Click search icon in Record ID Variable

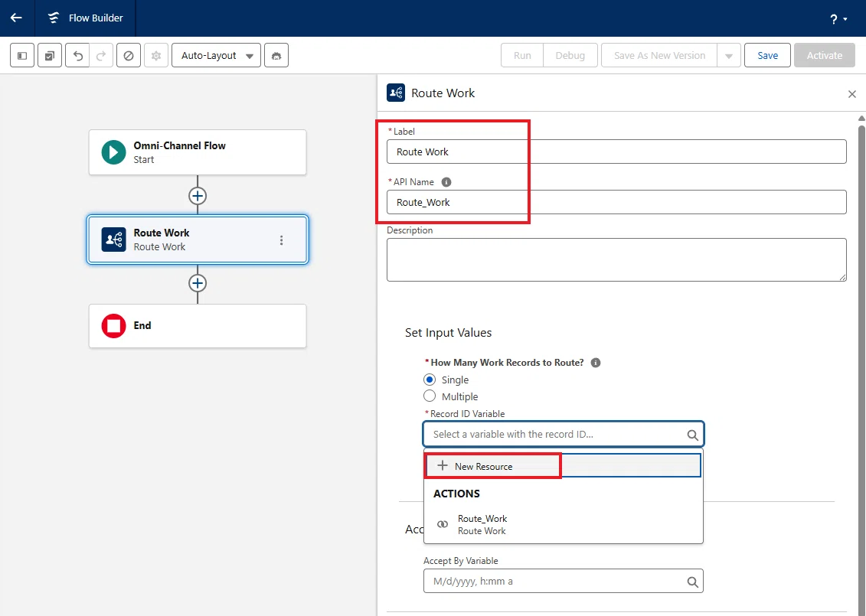click(692, 435)
